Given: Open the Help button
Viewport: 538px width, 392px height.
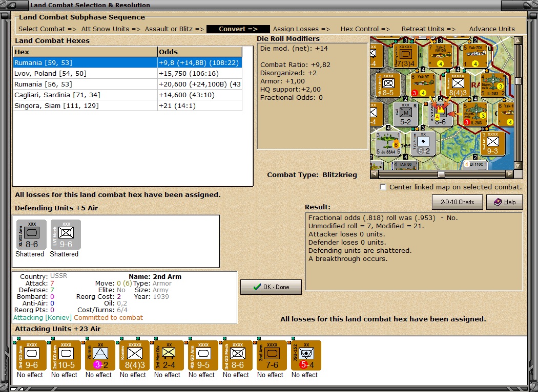Looking at the screenshot, I should (x=504, y=202).
